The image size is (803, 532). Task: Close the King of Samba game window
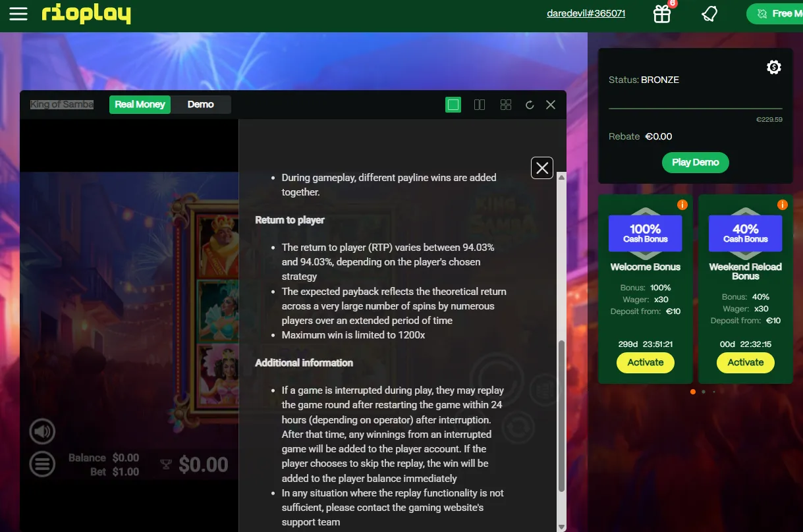(551, 105)
